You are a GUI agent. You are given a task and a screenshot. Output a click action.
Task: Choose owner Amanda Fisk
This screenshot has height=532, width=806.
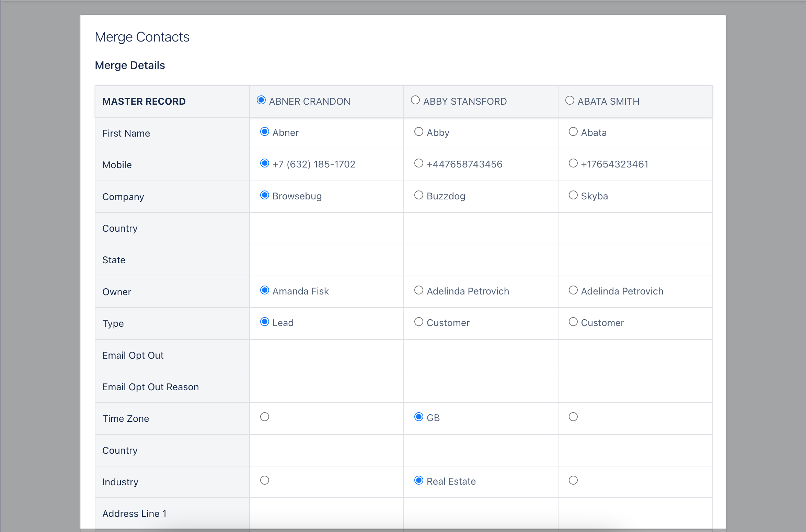tap(265, 290)
